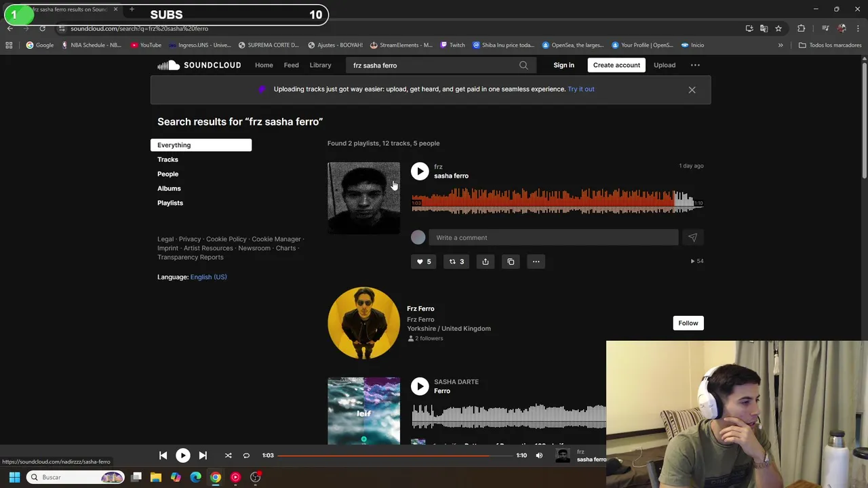Play the frz sasha ferro track

pos(420,171)
